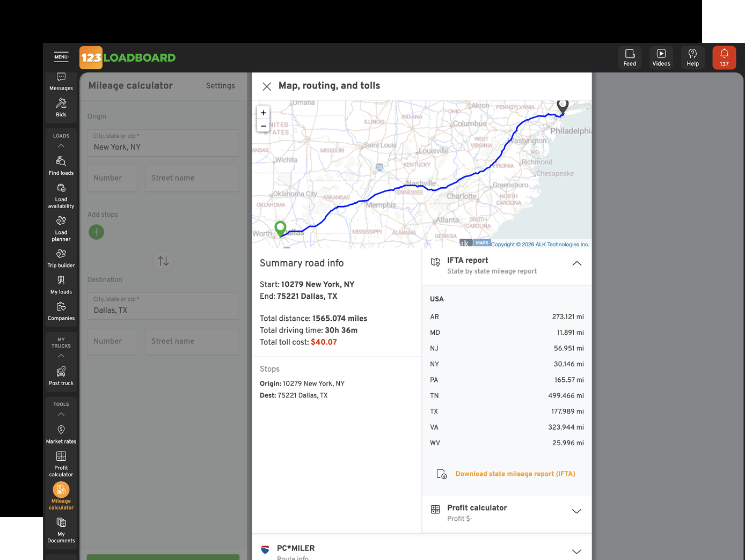
Task: Swap origin and destination
Action: 163,261
